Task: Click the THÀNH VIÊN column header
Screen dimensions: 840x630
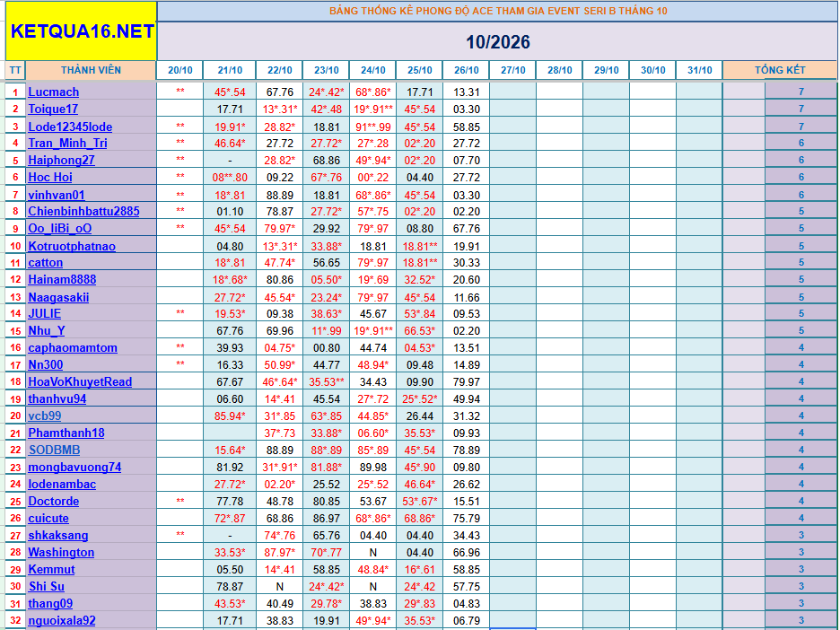Action: click(x=91, y=70)
